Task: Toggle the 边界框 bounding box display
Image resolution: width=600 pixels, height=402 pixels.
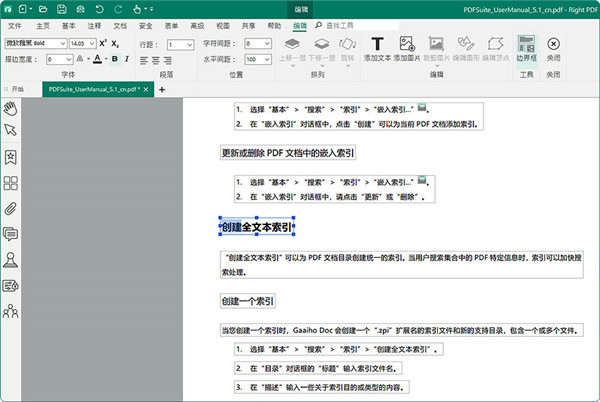Action: pyautogui.click(x=526, y=49)
